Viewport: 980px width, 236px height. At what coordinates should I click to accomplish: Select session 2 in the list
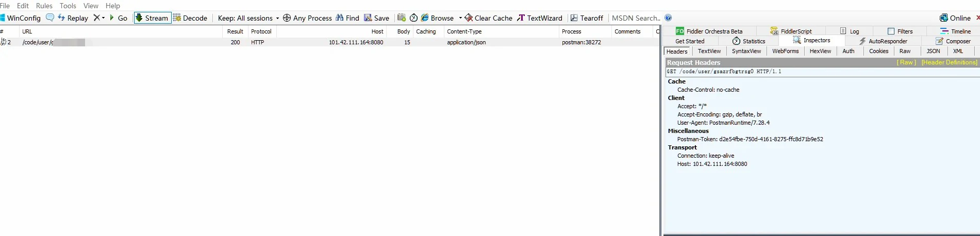click(x=155, y=42)
